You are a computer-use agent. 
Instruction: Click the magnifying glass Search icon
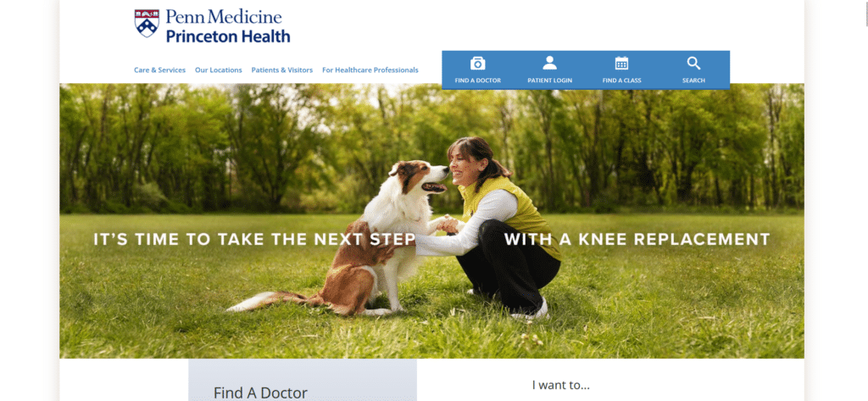pos(693,63)
